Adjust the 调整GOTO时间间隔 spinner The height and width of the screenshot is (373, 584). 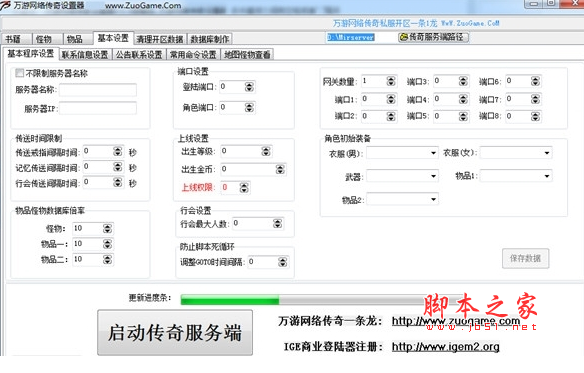click(x=283, y=262)
